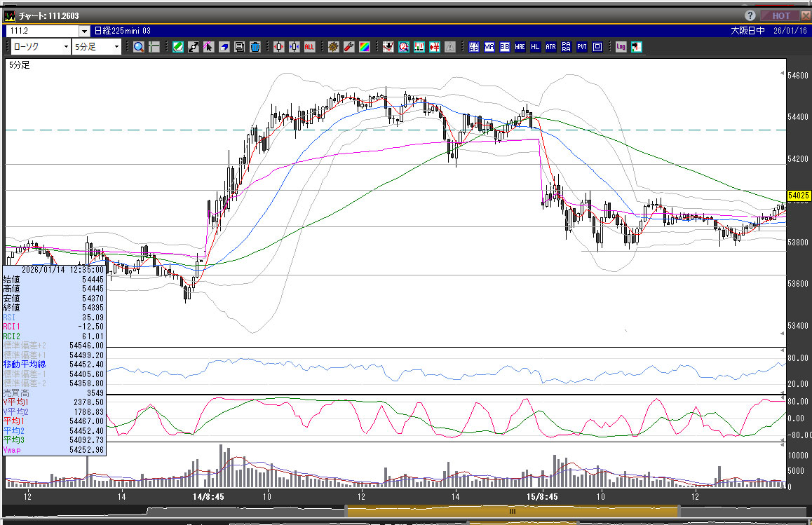Click the magnifying glass zoom tool
Viewport: 812px width, 525px height.
click(138, 47)
